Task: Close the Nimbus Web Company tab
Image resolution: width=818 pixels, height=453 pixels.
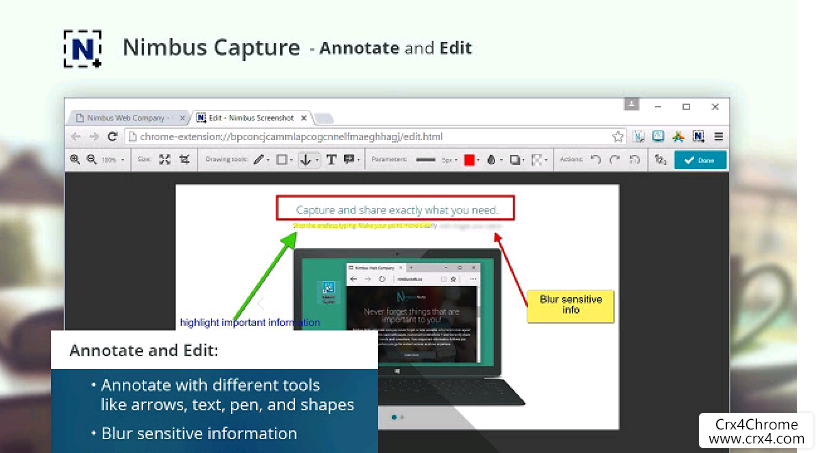Action: tap(182, 118)
